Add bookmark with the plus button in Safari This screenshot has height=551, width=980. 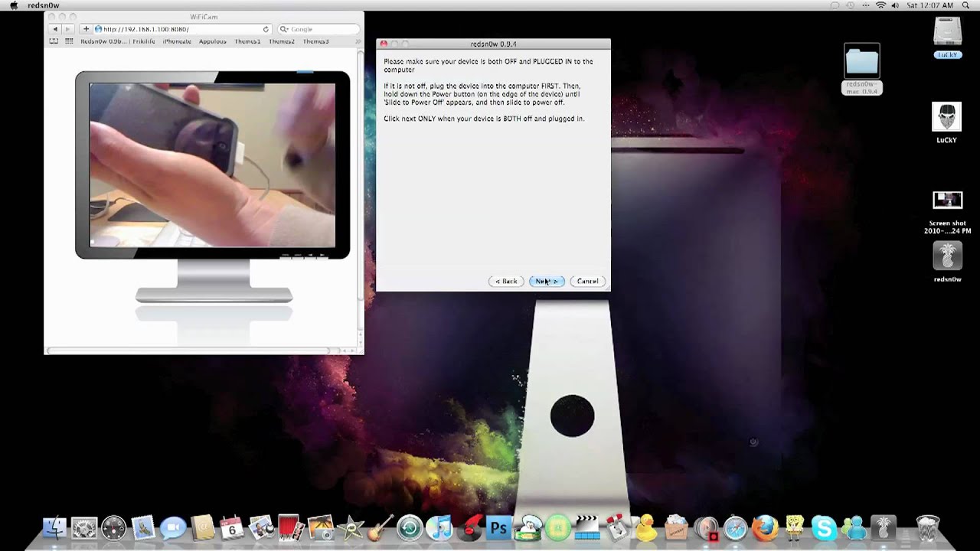point(86,29)
